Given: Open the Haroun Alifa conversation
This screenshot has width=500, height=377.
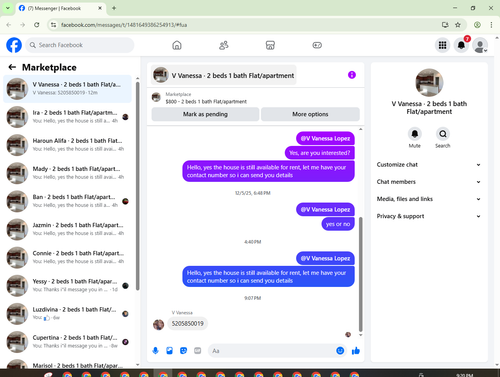Looking at the screenshot, I should pos(67,145).
